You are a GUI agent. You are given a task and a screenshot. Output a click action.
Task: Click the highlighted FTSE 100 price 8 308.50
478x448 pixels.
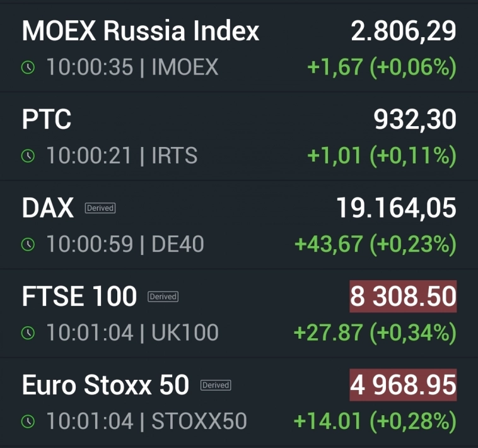point(403,296)
